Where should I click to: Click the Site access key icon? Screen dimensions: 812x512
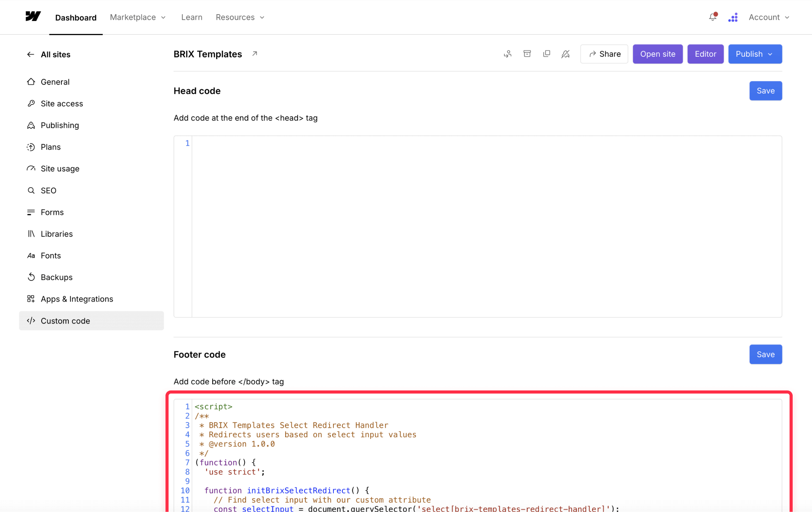pyautogui.click(x=31, y=104)
